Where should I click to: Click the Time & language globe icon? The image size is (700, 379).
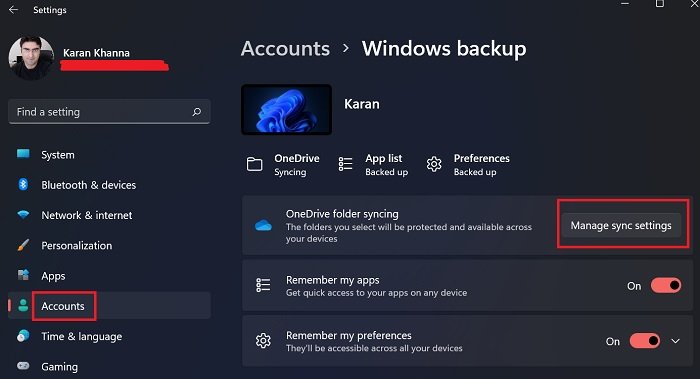click(x=23, y=336)
